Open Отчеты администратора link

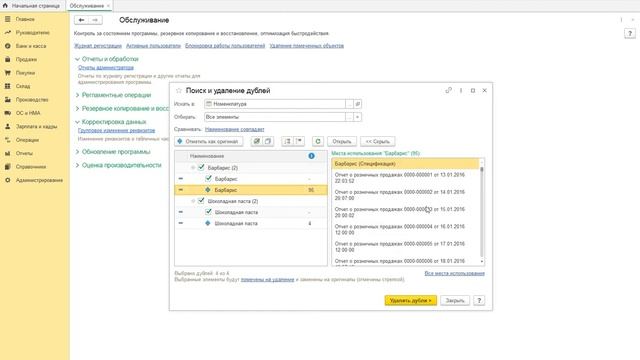(106, 68)
